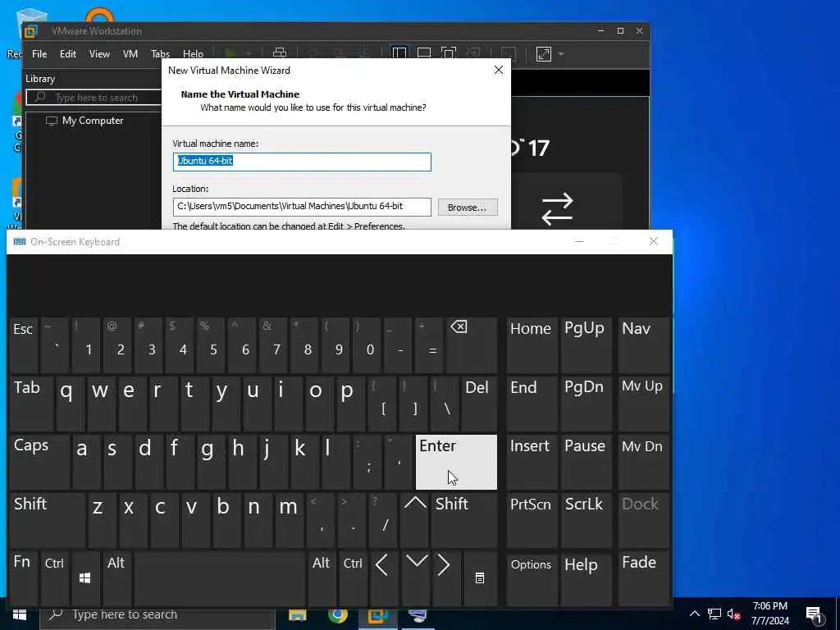Open the Windows Start menu
The image size is (840, 630).
tap(20, 615)
